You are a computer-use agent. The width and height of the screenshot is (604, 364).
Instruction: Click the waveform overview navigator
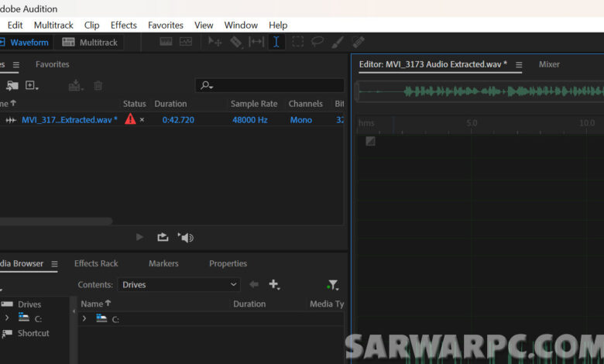click(479, 91)
